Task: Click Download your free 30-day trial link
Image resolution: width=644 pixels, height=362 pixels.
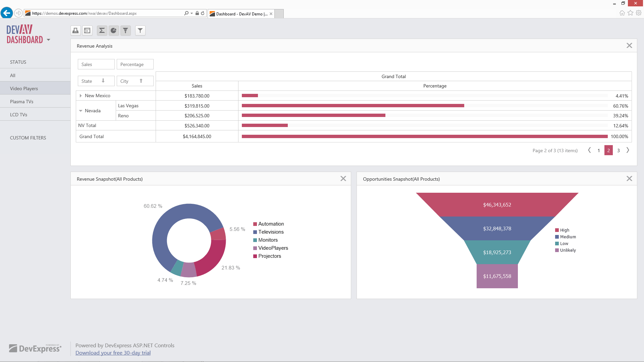Action: 113,353
